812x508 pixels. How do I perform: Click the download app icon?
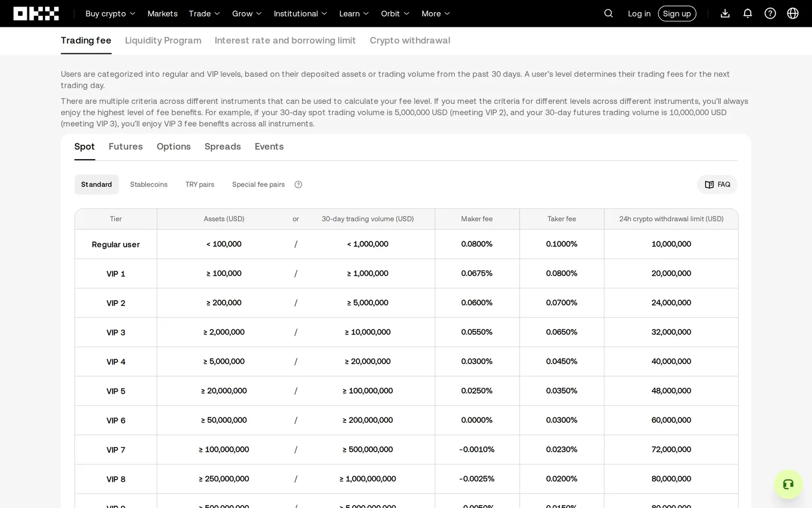[x=725, y=13]
